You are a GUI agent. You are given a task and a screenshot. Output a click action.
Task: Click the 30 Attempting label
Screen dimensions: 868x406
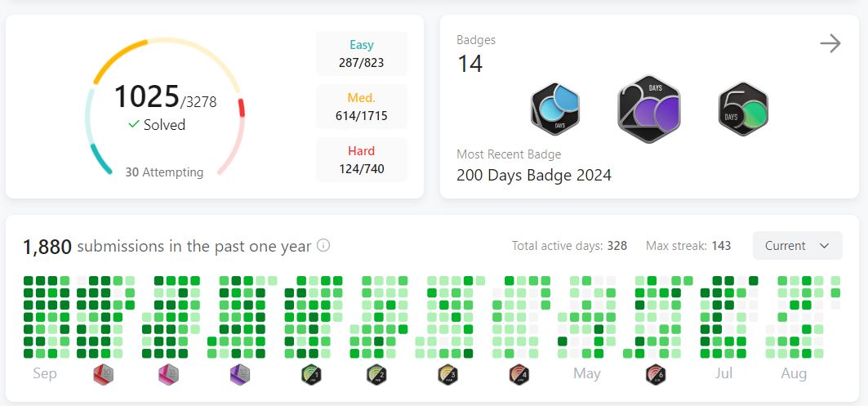[x=164, y=172]
